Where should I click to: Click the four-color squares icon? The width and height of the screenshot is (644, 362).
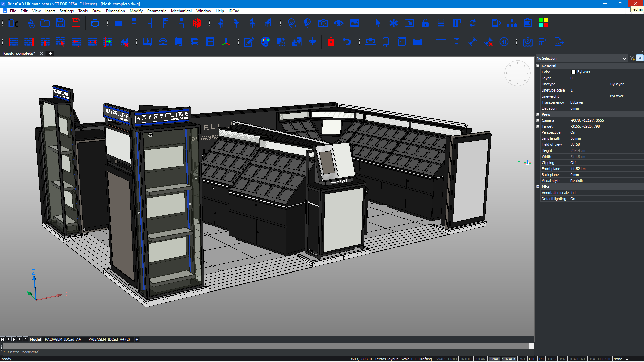tap(543, 23)
